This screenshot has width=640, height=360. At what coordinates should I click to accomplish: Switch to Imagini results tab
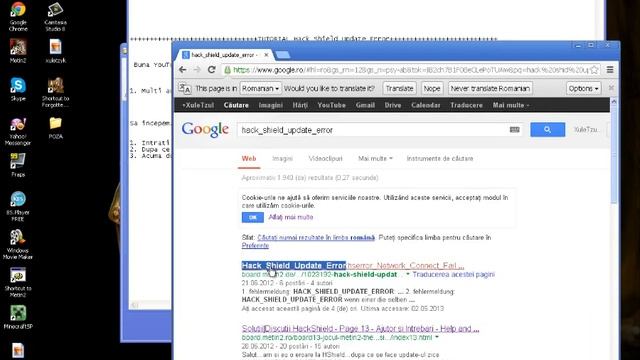282,158
